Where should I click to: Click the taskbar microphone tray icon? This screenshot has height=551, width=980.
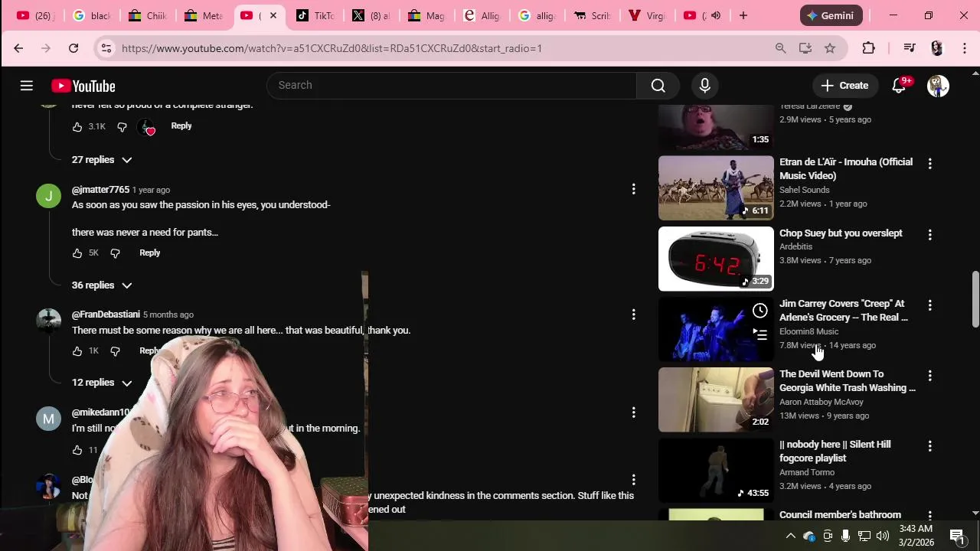tap(845, 536)
